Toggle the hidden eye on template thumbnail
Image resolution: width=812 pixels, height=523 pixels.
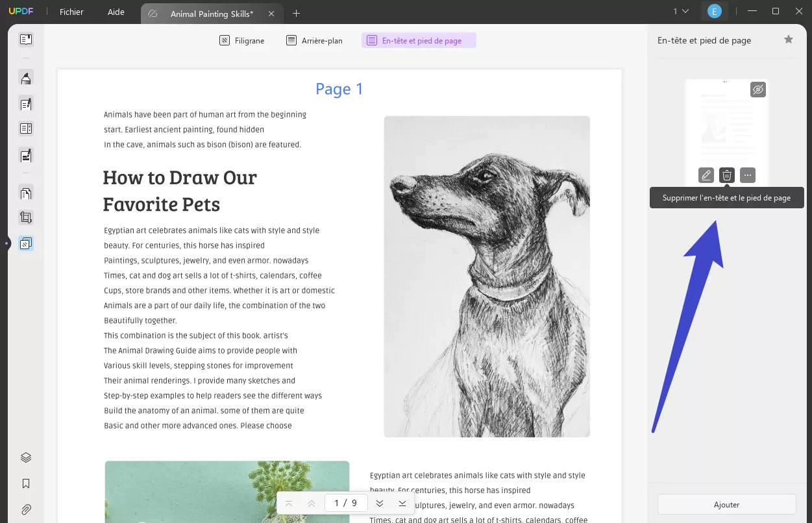[758, 90]
